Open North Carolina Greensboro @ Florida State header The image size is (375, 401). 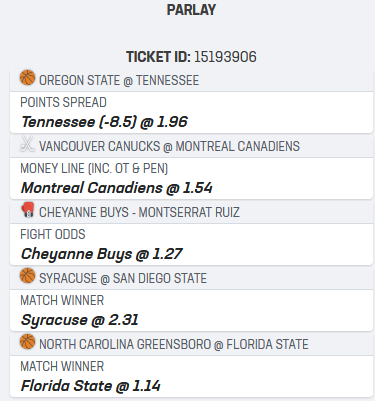coord(191,344)
